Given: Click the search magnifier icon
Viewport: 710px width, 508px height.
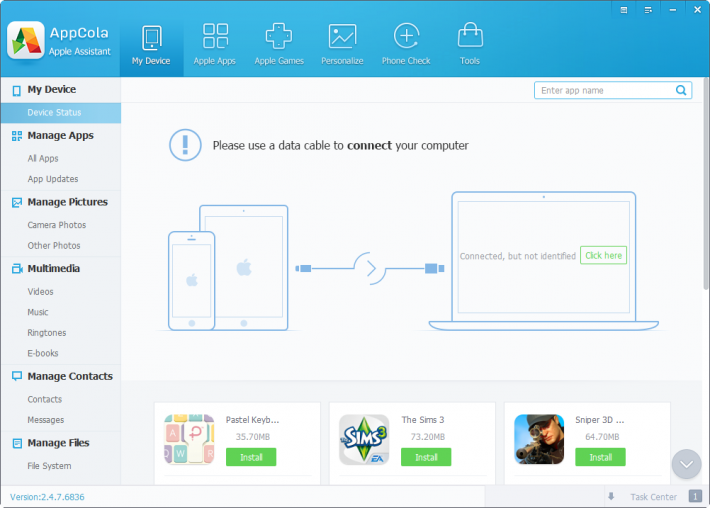Looking at the screenshot, I should (x=681, y=90).
